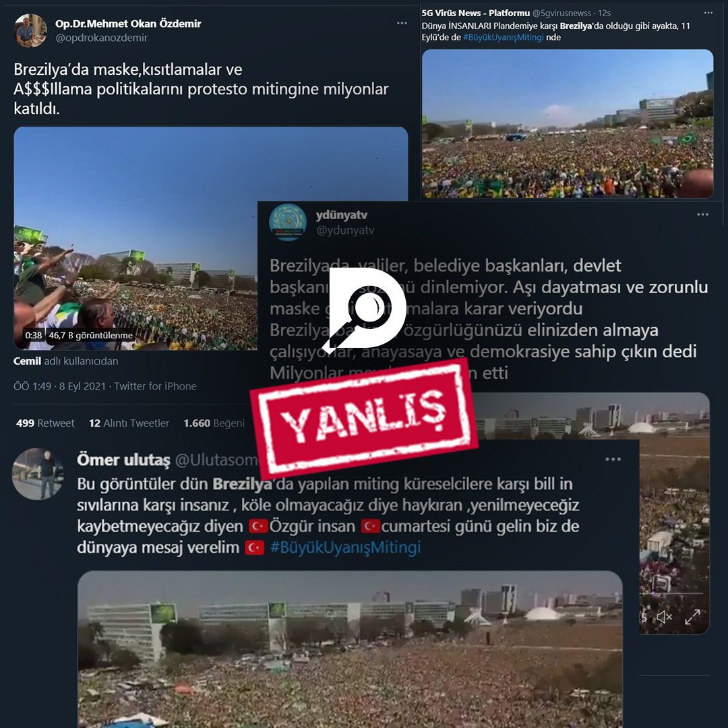
Task: Play the video in 5G Virüs News tweet
Action: [568, 124]
